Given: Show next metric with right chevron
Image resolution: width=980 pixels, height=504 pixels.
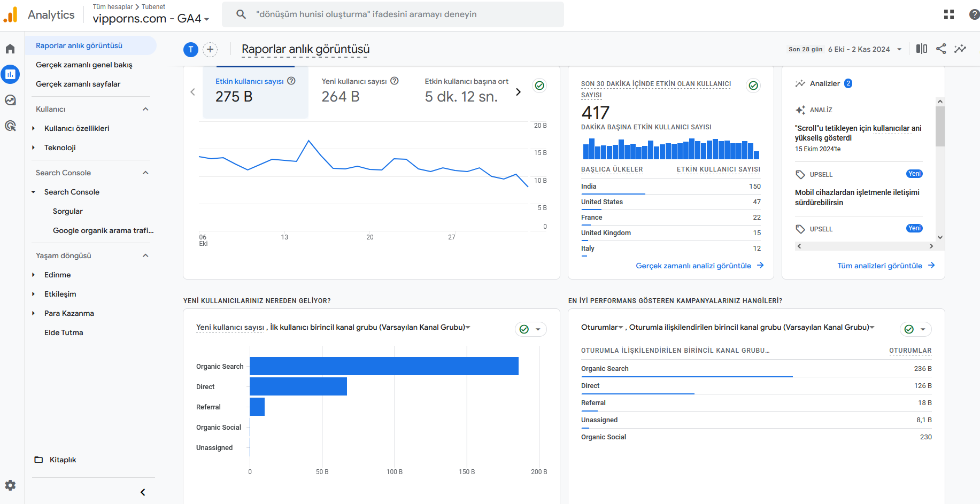Looking at the screenshot, I should (518, 92).
